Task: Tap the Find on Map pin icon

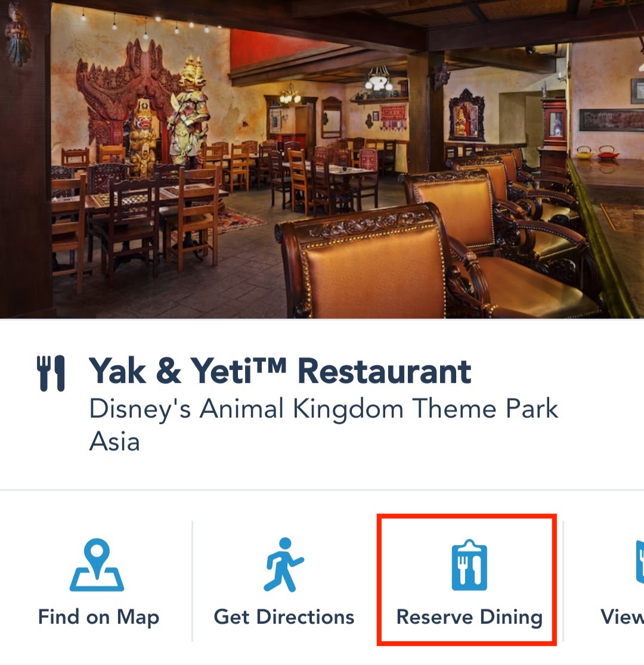Action: click(x=97, y=564)
